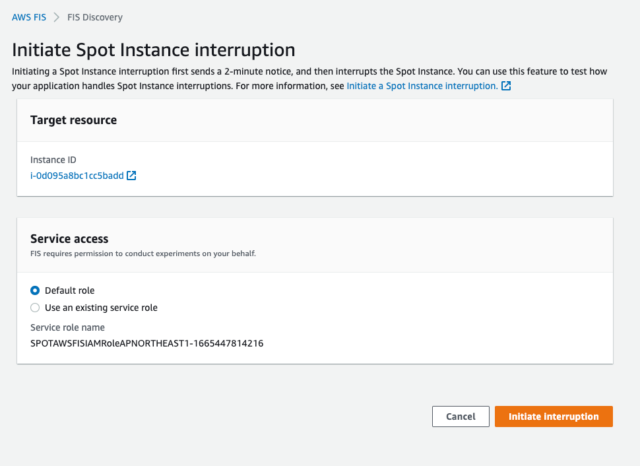Click the Cancel button

[461, 416]
